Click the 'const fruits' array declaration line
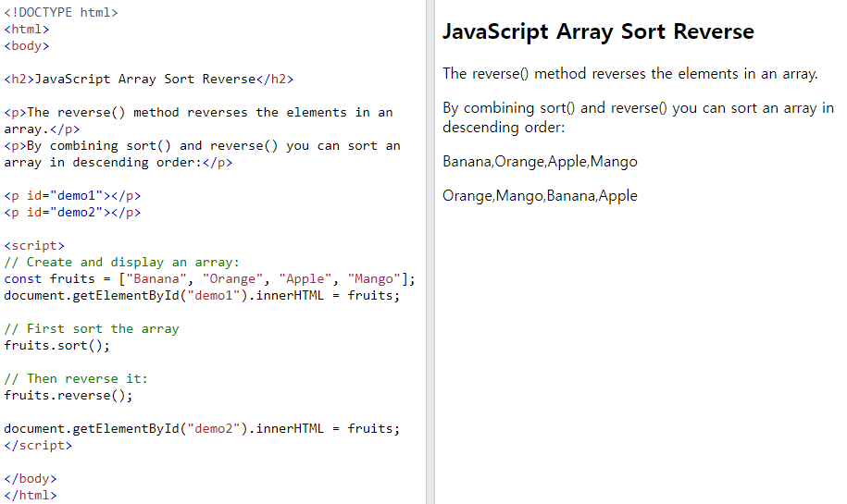 tap(209, 279)
